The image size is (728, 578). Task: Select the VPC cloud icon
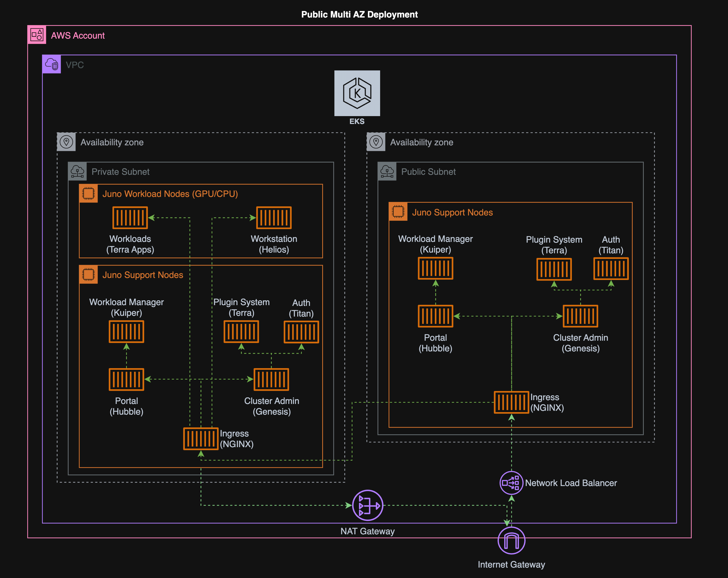[51, 64]
